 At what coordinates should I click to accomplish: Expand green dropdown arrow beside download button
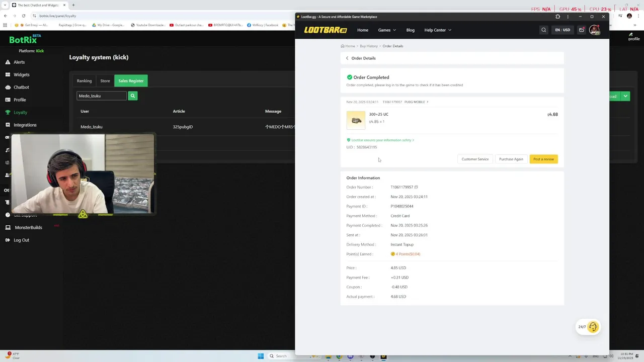point(625,96)
